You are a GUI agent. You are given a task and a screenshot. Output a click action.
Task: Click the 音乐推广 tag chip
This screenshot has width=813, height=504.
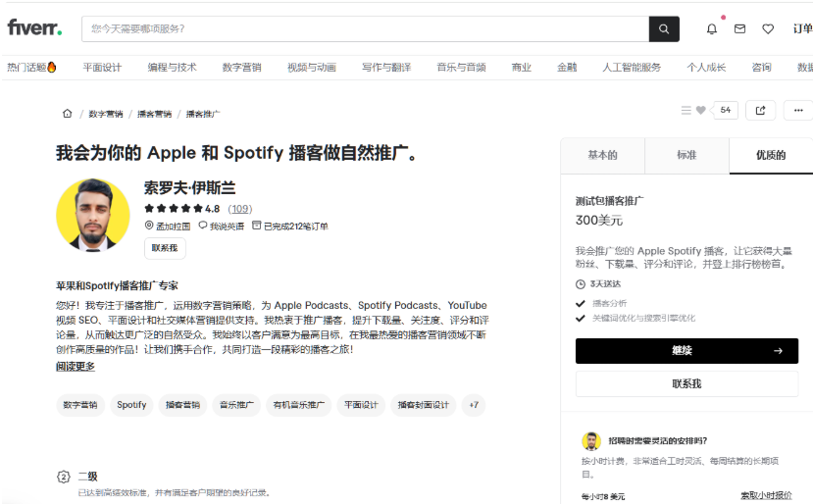(236, 405)
